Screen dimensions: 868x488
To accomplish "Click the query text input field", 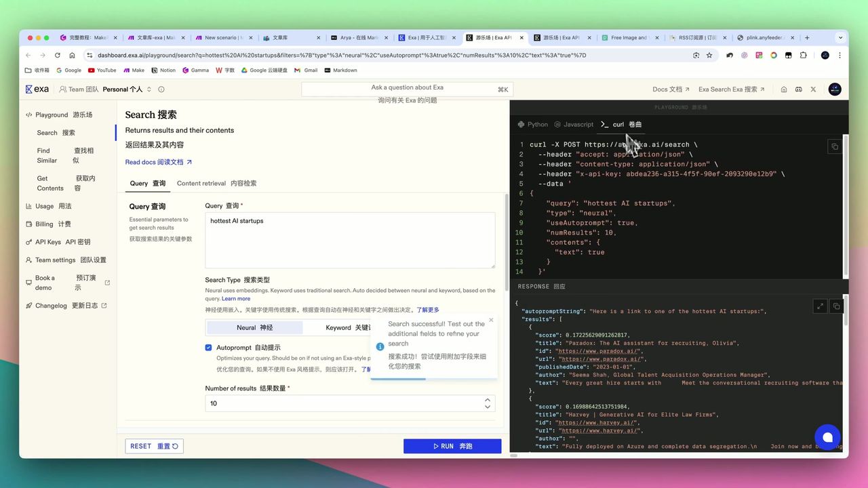I will (x=350, y=240).
